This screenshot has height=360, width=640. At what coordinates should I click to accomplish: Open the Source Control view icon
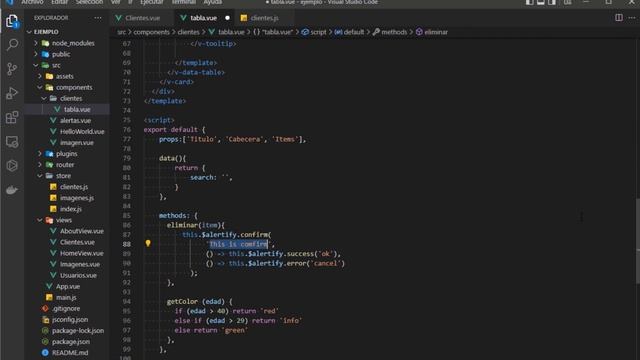[12, 69]
